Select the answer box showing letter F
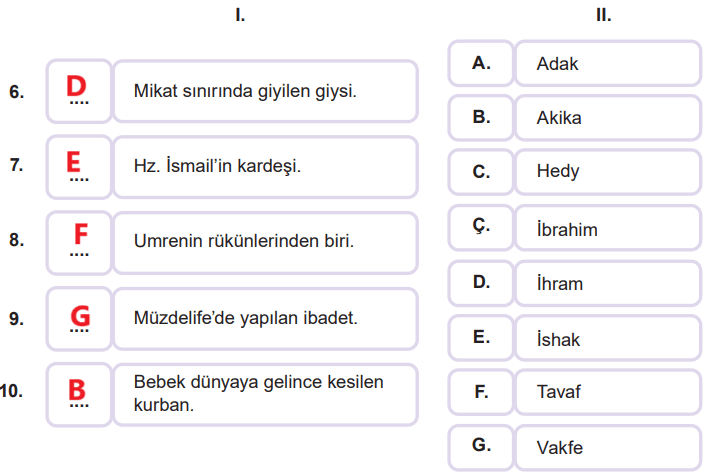This screenshot has height=473, width=717. pos(78,241)
